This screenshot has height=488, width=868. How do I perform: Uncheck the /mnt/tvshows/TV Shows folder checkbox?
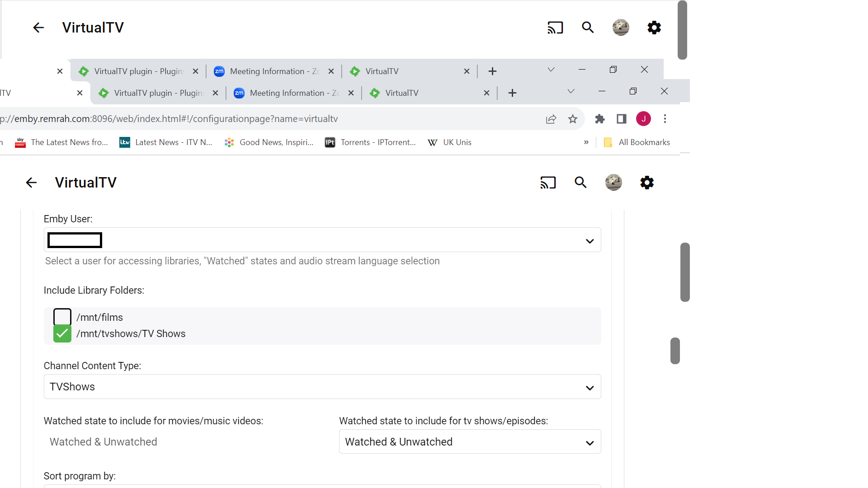(x=62, y=334)
